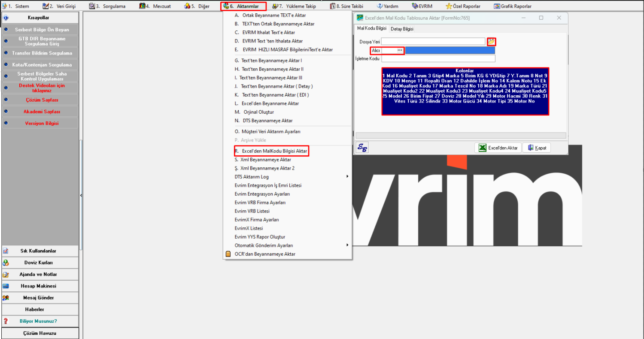
Task: Open the 7. Yükleme Takip menu
Action: (x=295, y=6)
